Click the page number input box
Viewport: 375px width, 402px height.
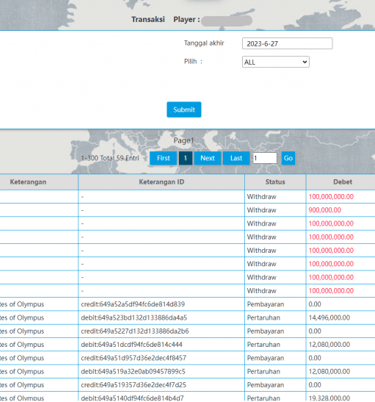pos(265,158)
